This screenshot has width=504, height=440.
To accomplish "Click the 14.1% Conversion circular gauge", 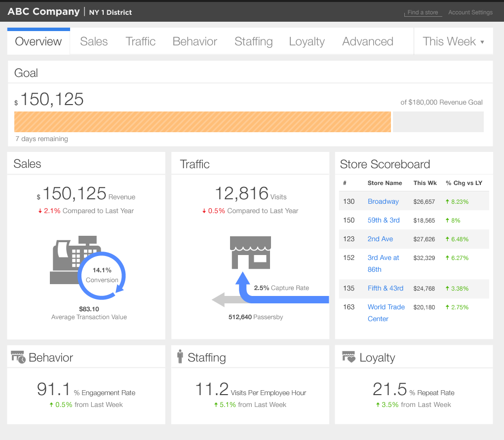I will coord(102,275).
